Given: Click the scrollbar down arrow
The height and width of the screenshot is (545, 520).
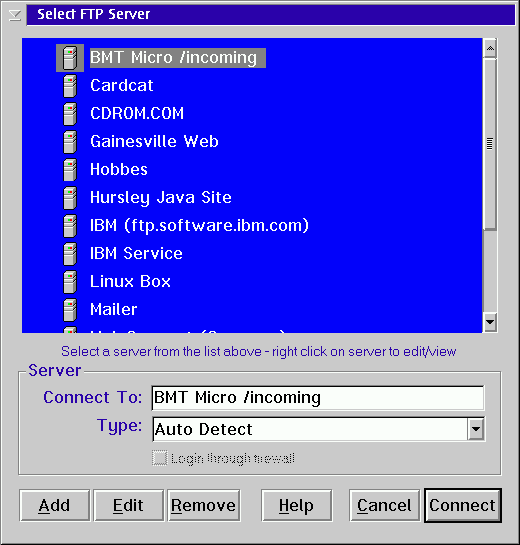Looking at the screenshot, I should pos(490,322).
